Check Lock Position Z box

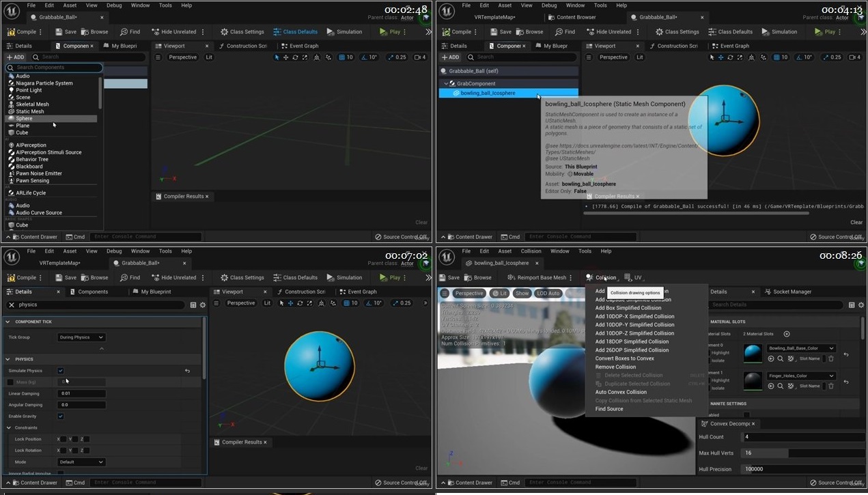86,439
